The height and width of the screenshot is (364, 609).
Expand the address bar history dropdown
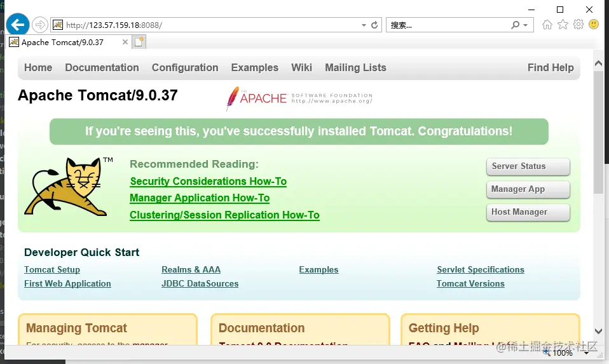[x=364, y=25]
